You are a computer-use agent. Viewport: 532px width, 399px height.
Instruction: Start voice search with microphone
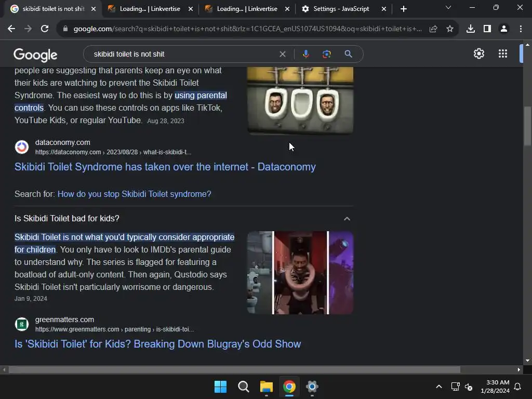305,54
